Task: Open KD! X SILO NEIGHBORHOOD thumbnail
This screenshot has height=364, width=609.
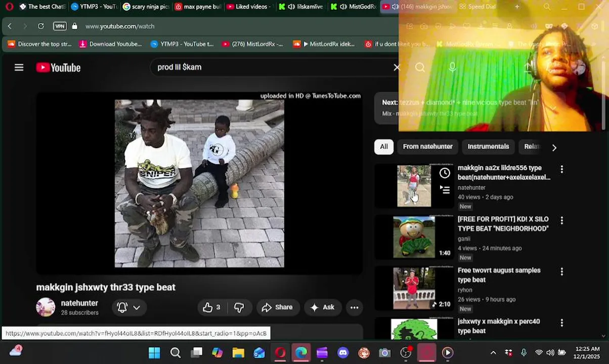Action: [x=414, y=237]
